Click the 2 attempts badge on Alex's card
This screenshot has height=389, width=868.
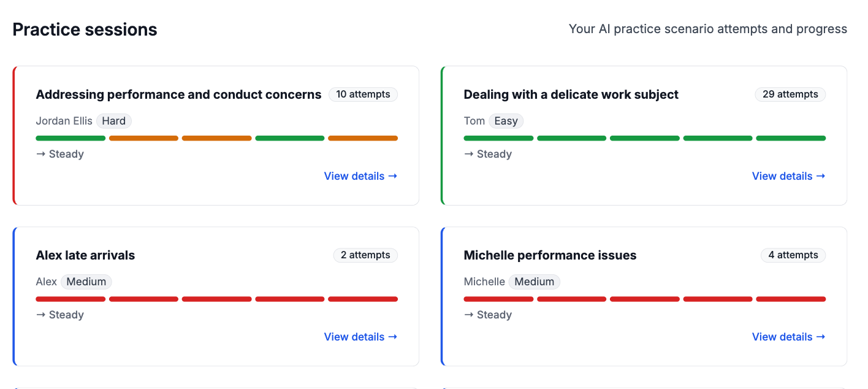[365, 255]
